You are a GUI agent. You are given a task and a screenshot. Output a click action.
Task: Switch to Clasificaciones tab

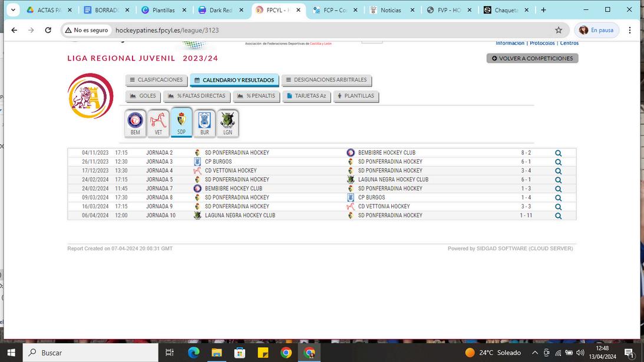pyautogui.click(x=156, y=79)
